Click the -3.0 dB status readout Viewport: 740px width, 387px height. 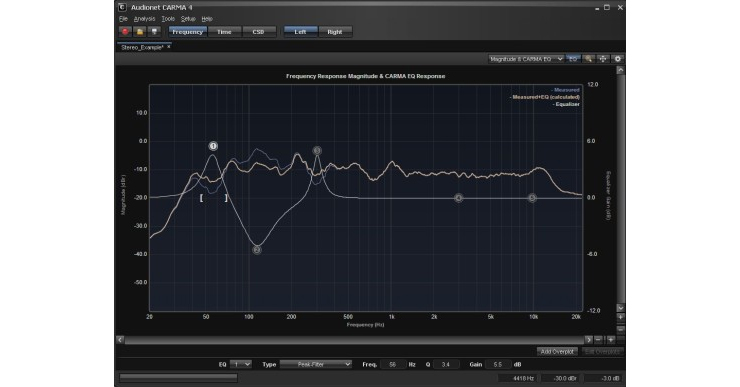604,378
